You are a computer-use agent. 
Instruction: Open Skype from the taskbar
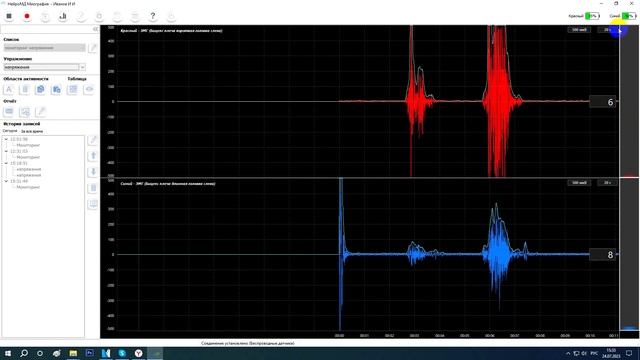pyautogui.click(x=122, y=353)
